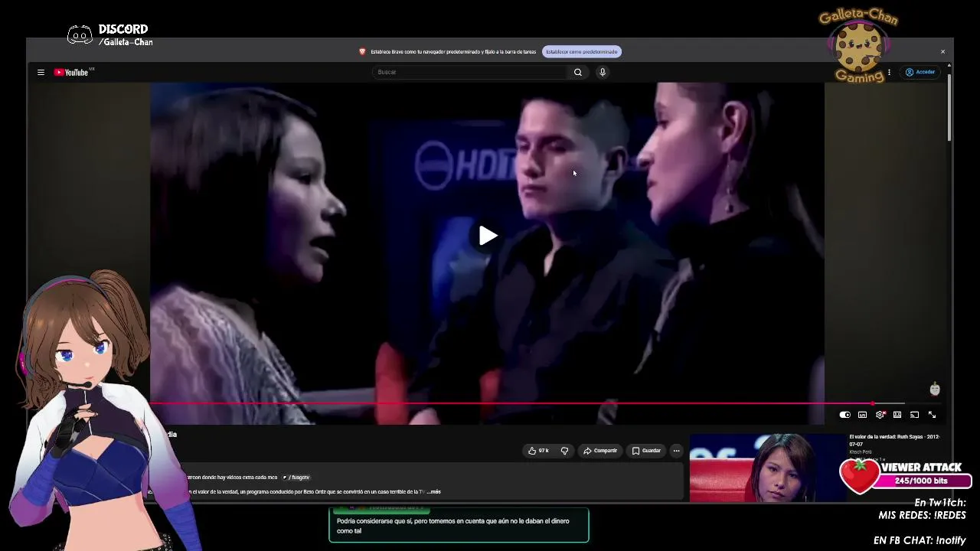
Task: Set Brave as default with Establecer como predeterminado
Action: pos(582,51)
